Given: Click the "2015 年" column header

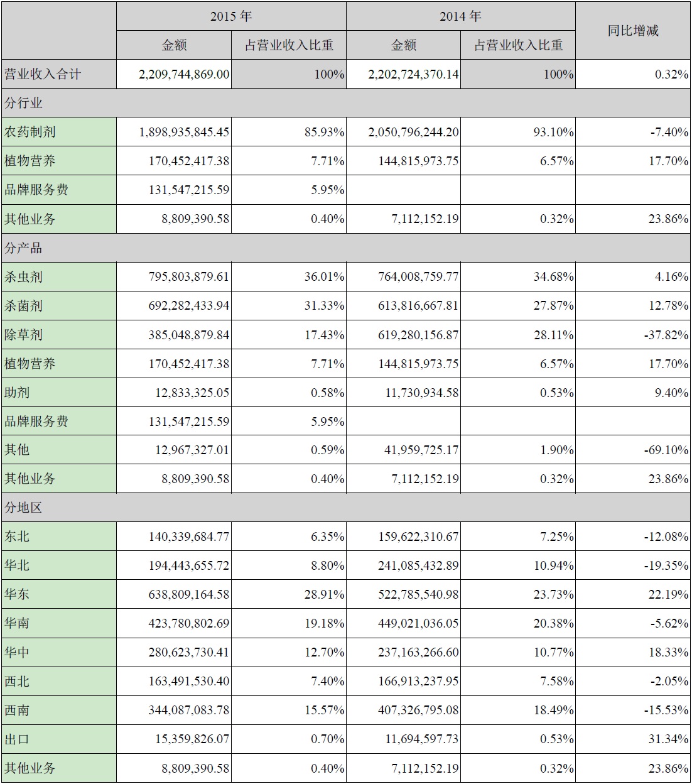Looking at the screenshot, I should 231,16.
